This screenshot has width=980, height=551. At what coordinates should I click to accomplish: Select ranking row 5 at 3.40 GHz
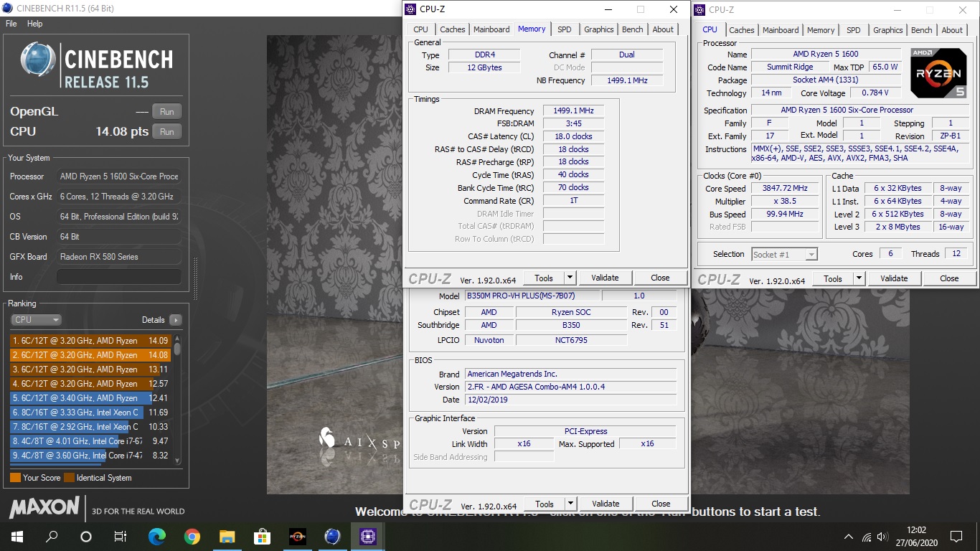coord(90,398)
